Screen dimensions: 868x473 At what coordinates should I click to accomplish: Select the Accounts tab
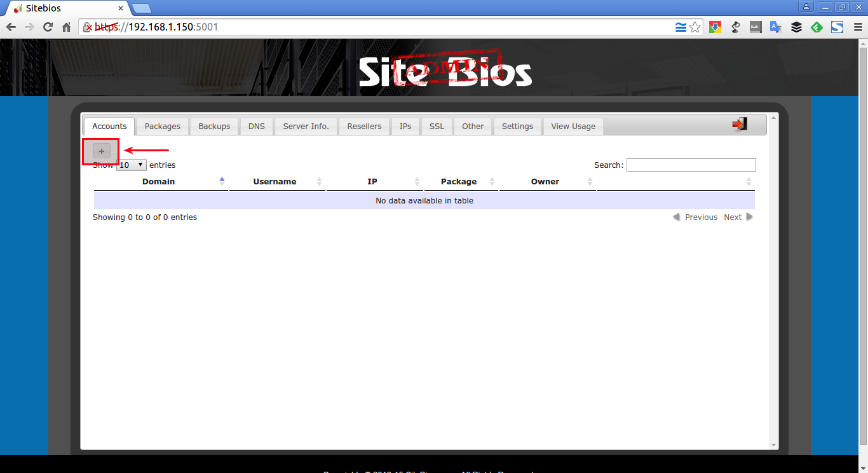pos(109,126)
